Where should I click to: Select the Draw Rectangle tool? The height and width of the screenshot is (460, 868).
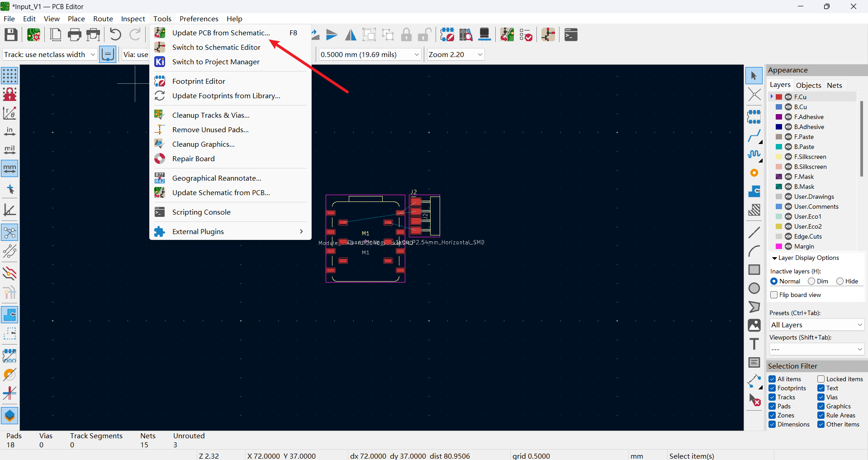(754, 270)
